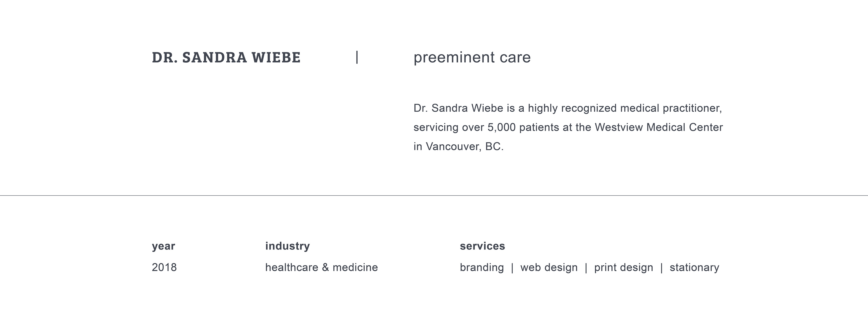
Task: Click the "Westview Medical Center" text
Action: click(658, 127)
